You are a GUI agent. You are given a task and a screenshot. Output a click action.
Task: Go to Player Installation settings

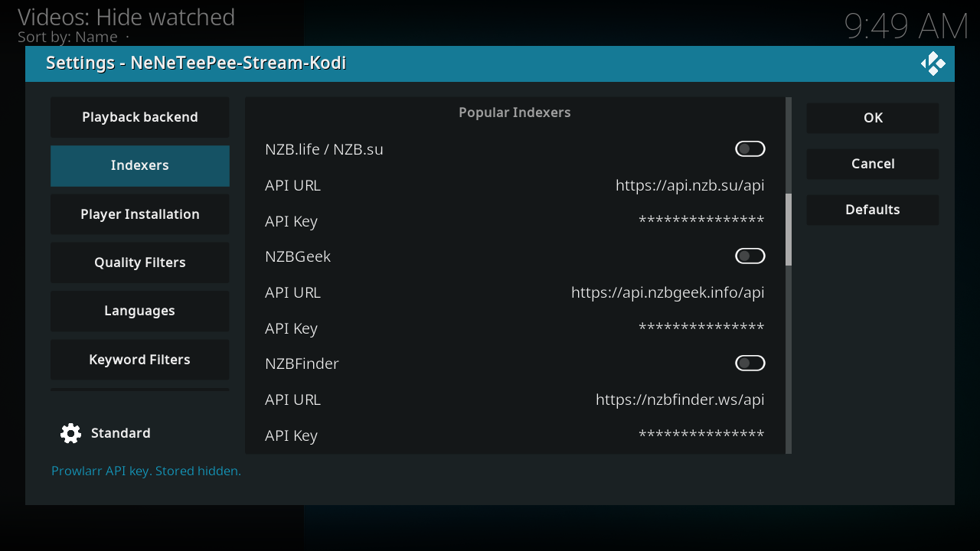140,214
